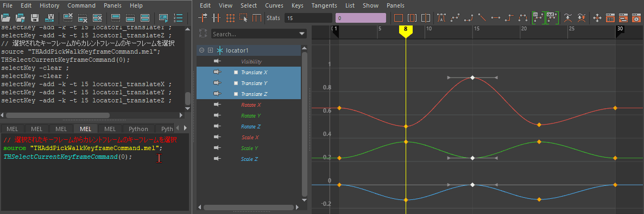Screen dimensions: 644x214
Task: Click the current time marker labeled 8
Action: (406, 31)
